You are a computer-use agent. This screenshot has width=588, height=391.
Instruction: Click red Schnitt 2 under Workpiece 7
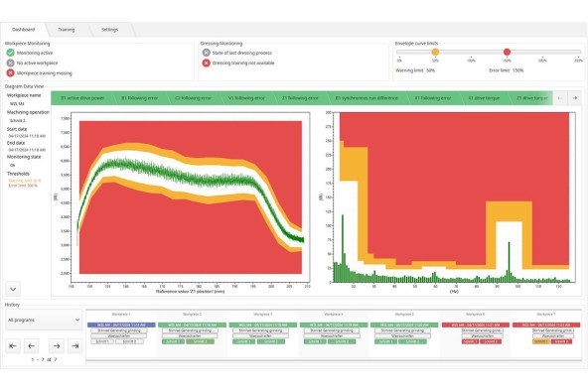coord(561,341)
